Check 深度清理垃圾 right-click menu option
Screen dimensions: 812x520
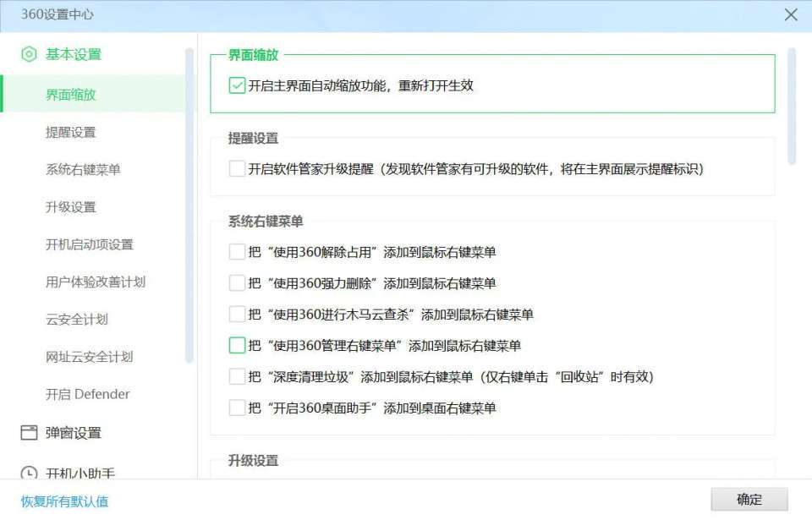click(x=237, y=376)
